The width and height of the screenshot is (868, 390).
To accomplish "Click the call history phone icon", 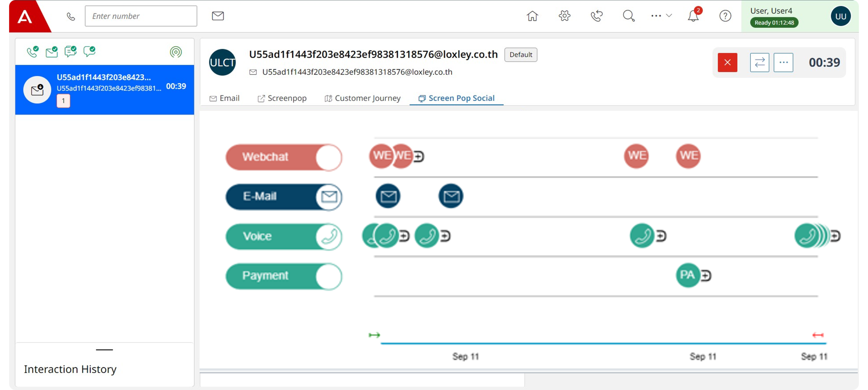I will pyautogui.click(x=596, y=16).
